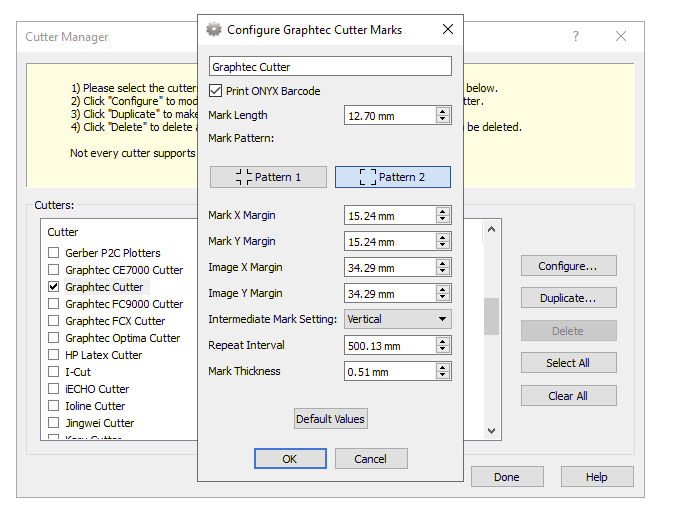This screenshot has width=673, height=513.
Task: Check the Jingwei Cutter checkbox
Action: point(54,422)
